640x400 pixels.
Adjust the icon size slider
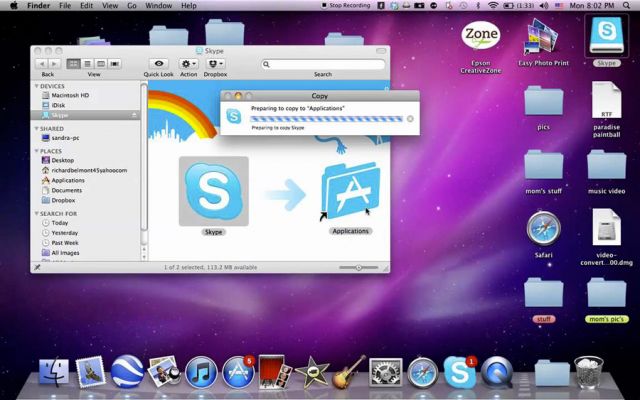pyautogui.click(x=358, y=268)
